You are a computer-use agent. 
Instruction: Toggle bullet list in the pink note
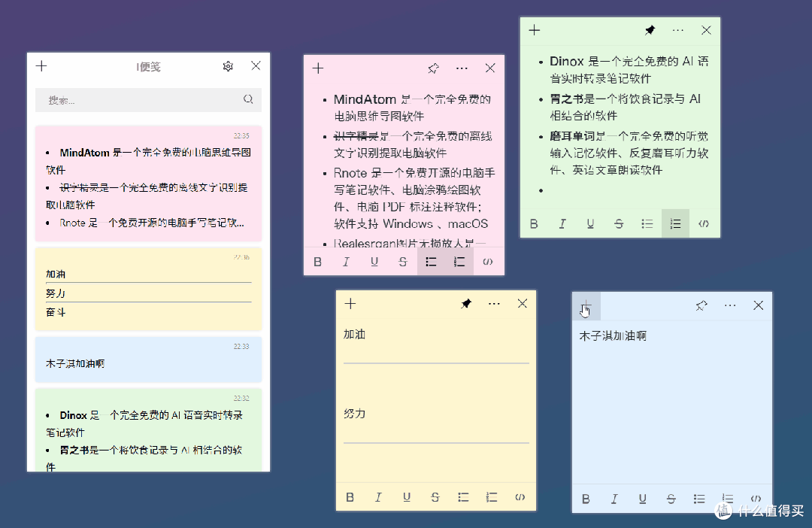click(x=431, y=262)
